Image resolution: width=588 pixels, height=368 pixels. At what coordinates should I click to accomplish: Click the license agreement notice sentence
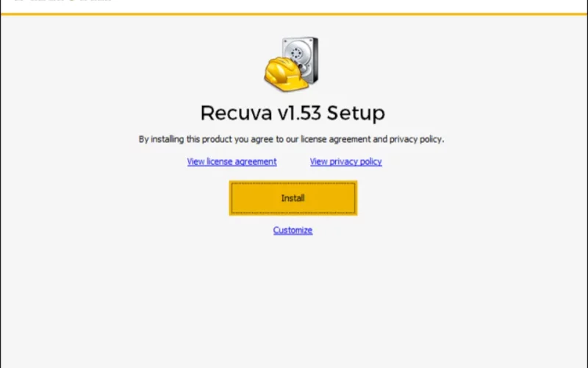tap(291, 139)
